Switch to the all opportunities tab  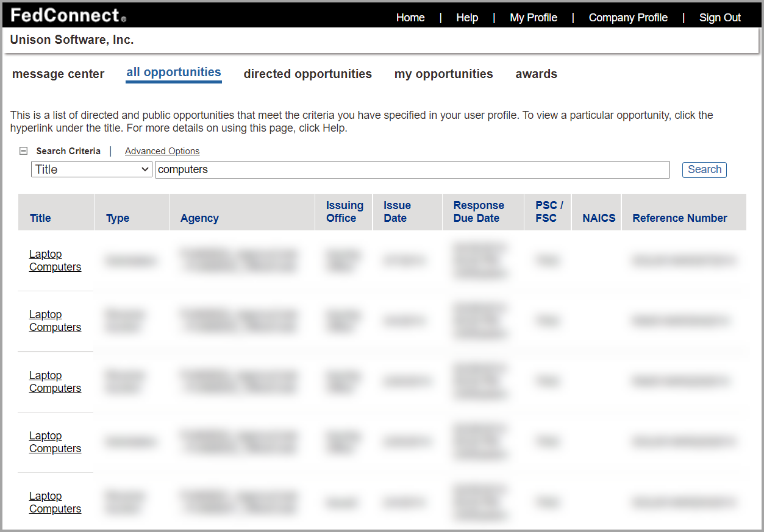click(x=173, y=72)
